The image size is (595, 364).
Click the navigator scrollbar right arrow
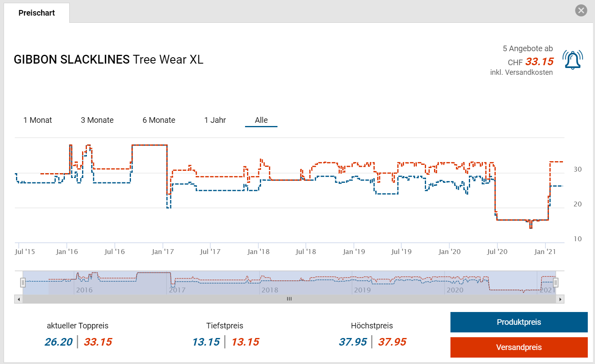tap(560, 299)
